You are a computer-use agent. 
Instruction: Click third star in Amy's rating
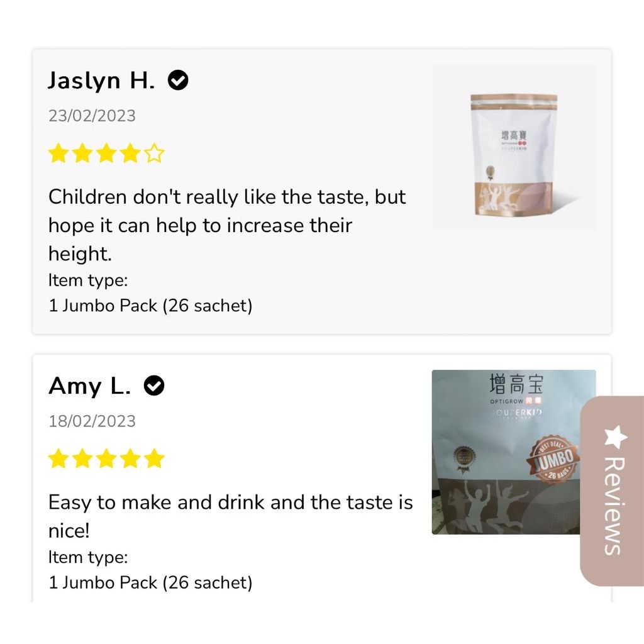tap(106, 458)
